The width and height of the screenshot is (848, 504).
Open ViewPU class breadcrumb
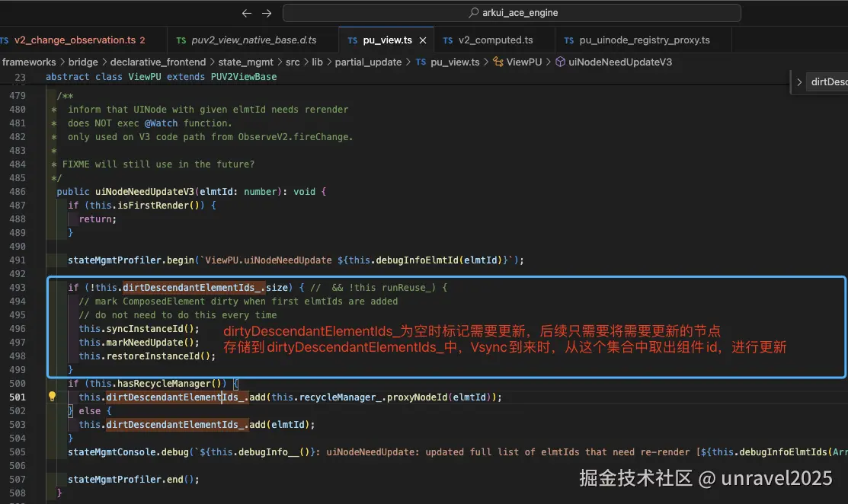[524, 62]
